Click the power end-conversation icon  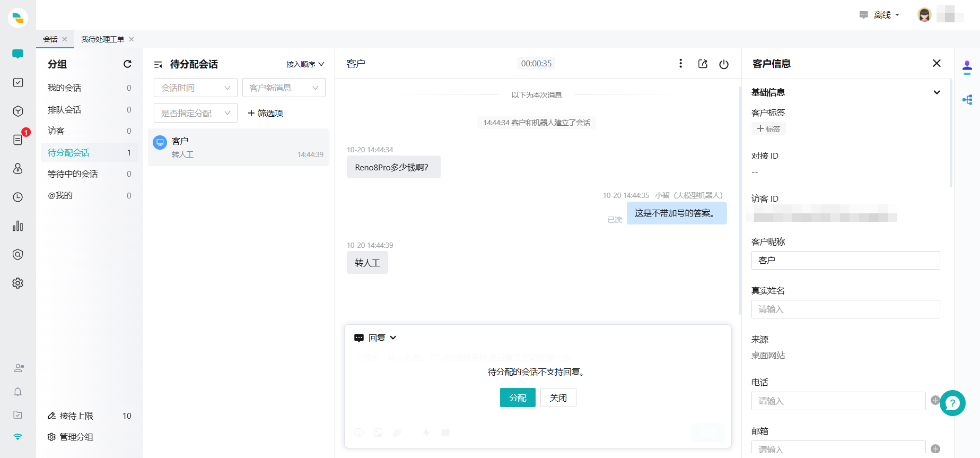point(724,64)
